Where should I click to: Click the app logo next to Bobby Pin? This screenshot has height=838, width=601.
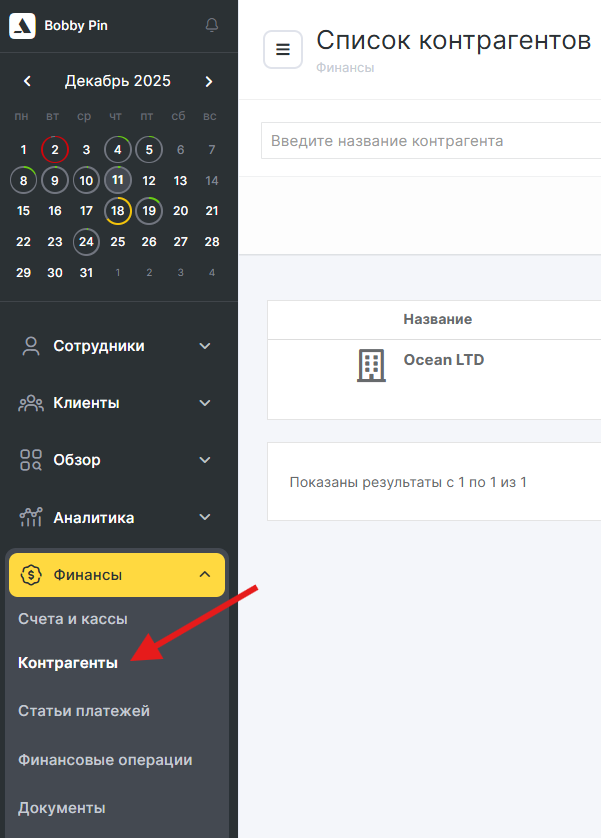tap(22, 26)
